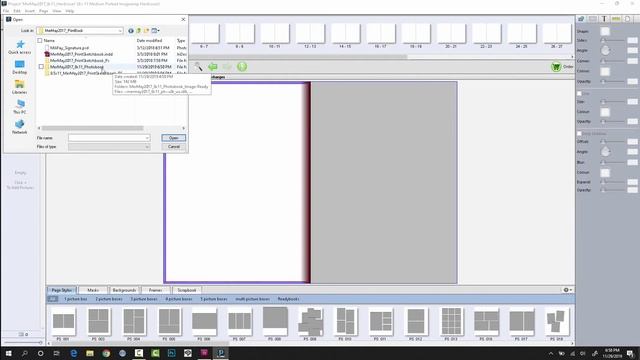The image size is (640, 360).
Task: Sort by Date modified column header
Action: (x=149, y=40)
